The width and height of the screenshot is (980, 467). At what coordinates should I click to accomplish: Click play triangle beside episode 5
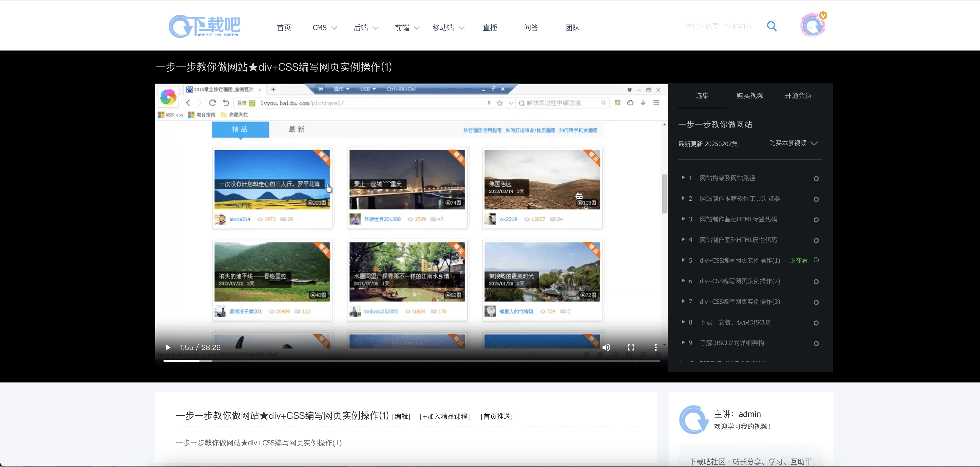point(683,260)
